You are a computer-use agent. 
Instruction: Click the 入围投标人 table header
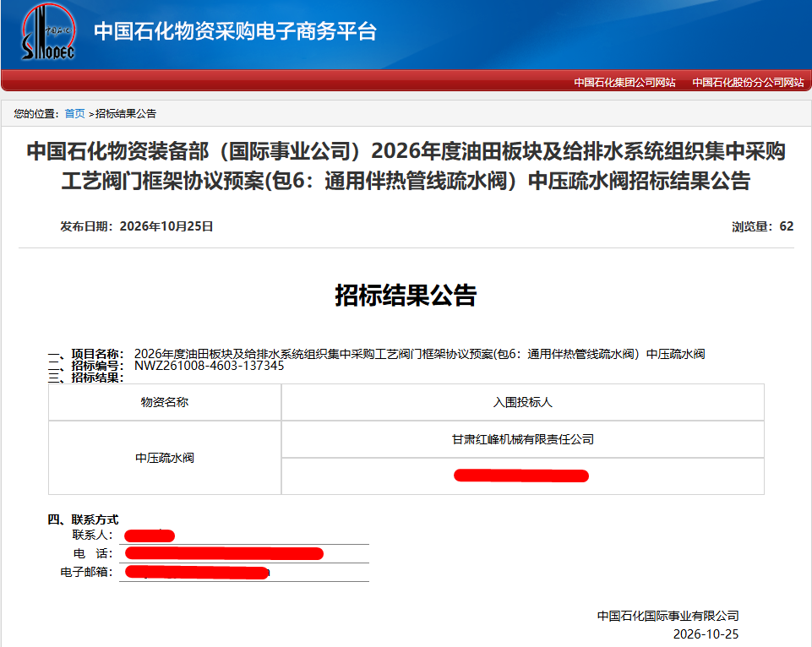coord(522,402)
